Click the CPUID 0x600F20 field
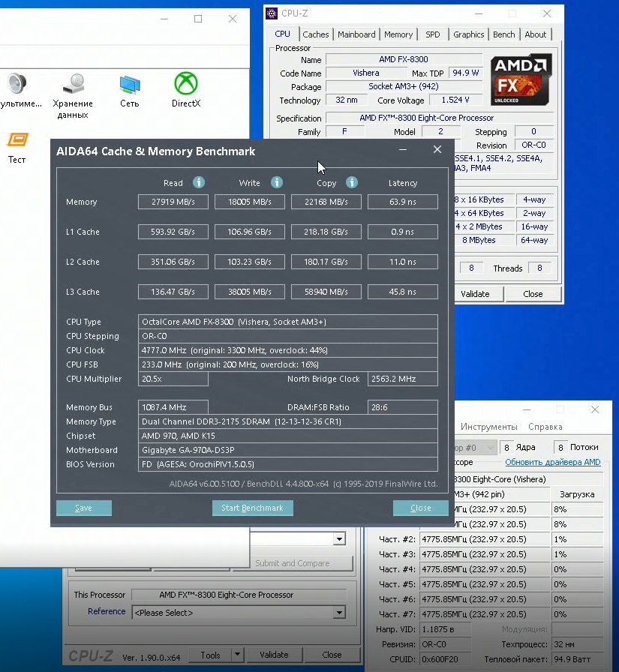 click(444, 659)
